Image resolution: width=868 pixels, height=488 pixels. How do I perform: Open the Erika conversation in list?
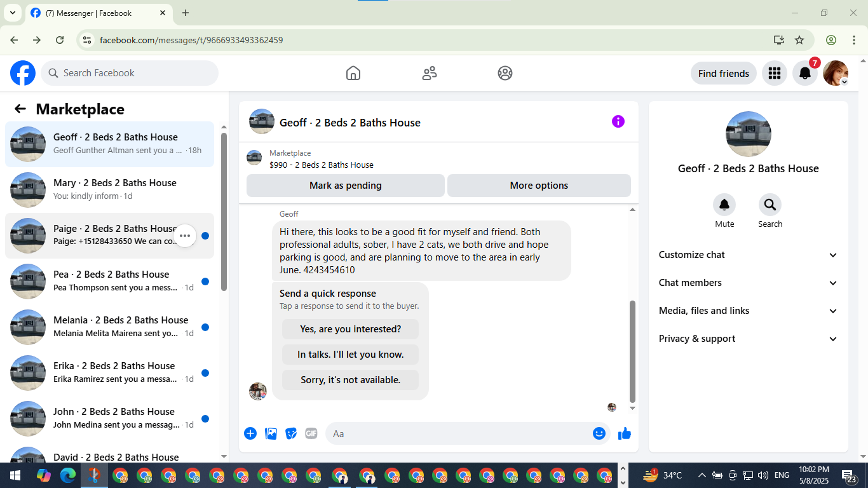(x=109, y=373)
